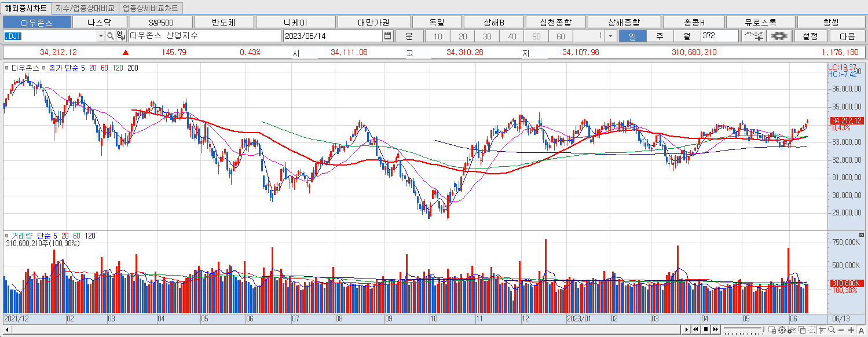Open the symbol search magnifier icon
Image resolution: width=868 pixels, height=337 pixels.
[x=111, y=36]
